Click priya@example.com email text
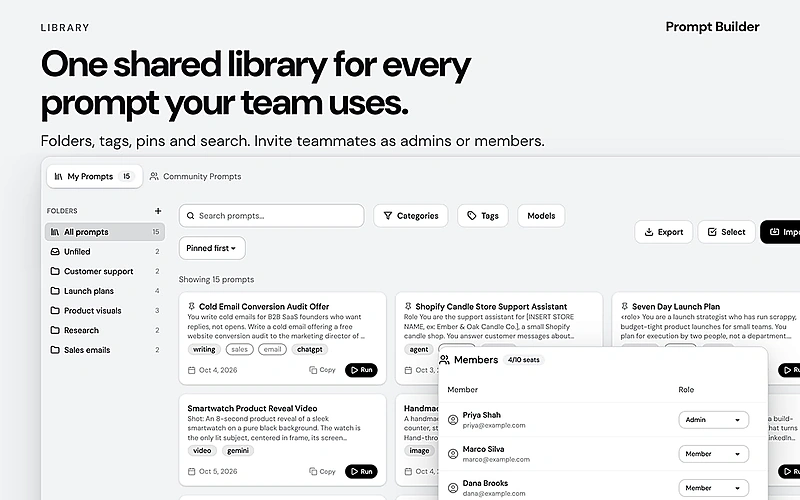Viewport: 800px width, 500px height. 494,426
